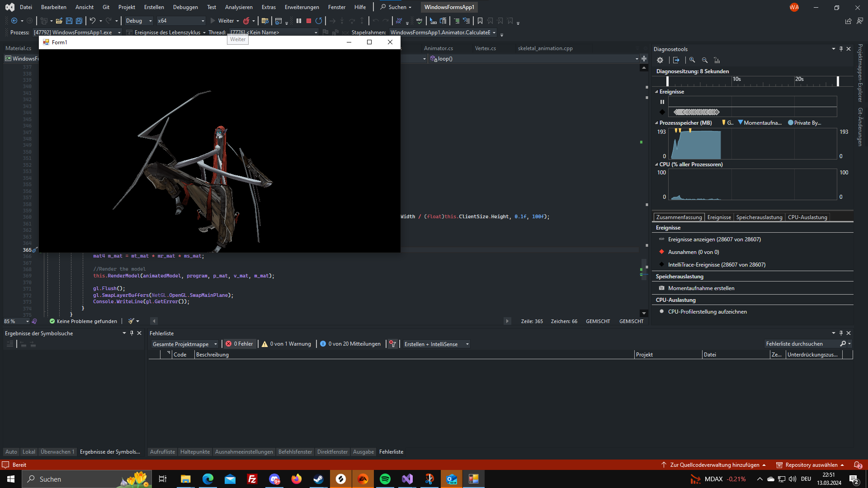Click the Save All toolbar icon

pyautogui.click(x=79, y=21)
